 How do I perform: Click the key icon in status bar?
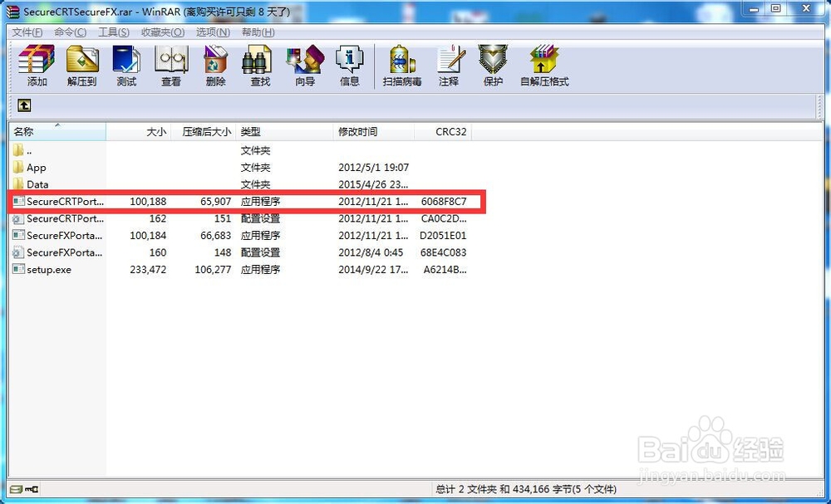point(32,488)
